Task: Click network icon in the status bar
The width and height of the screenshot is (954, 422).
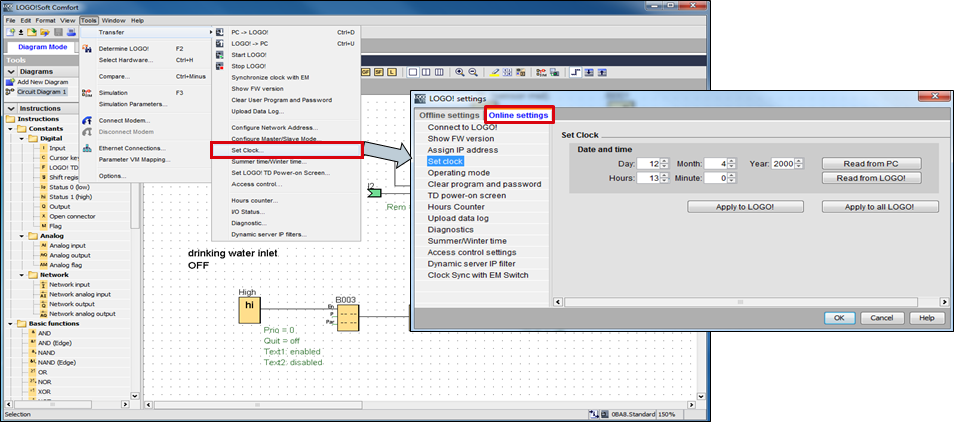Action: (x=593, y=414)
